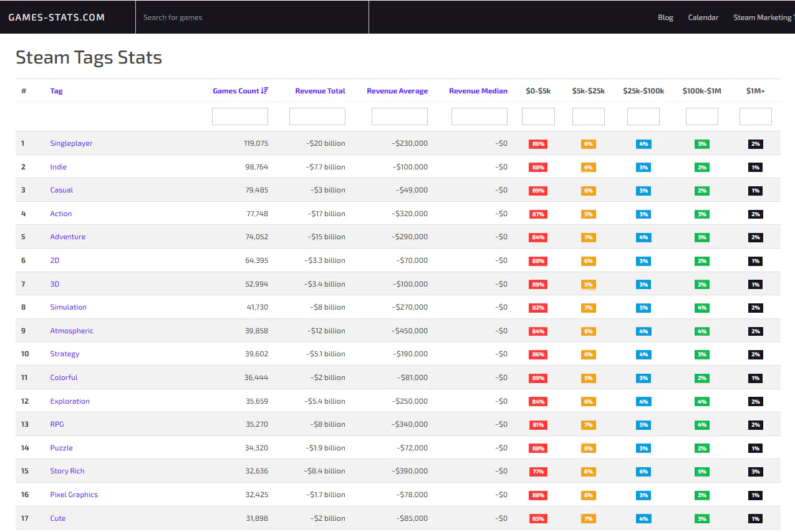
Task: Open the Pixel Graphics tag link
Action: tap(74, 495)
